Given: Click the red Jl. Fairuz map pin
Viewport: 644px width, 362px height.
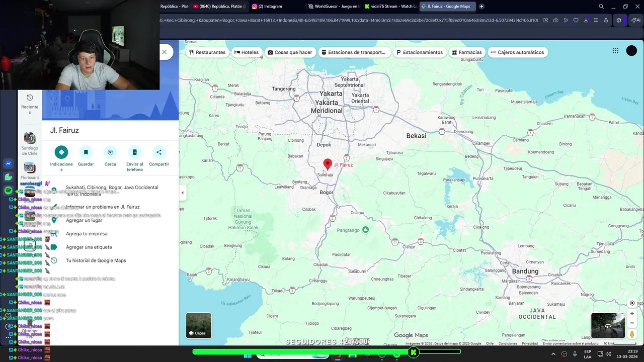Looking at the screenshot, I should [x=328, y=164].
